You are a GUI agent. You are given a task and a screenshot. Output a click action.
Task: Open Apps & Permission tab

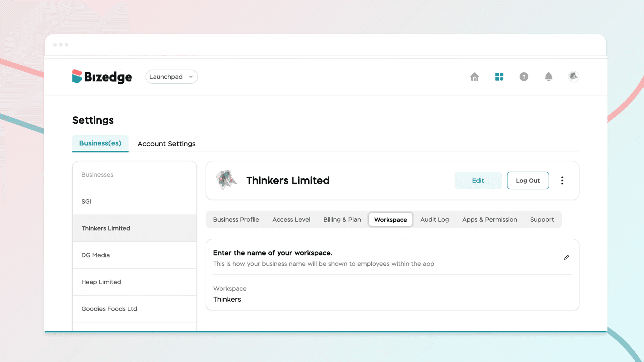489,220
